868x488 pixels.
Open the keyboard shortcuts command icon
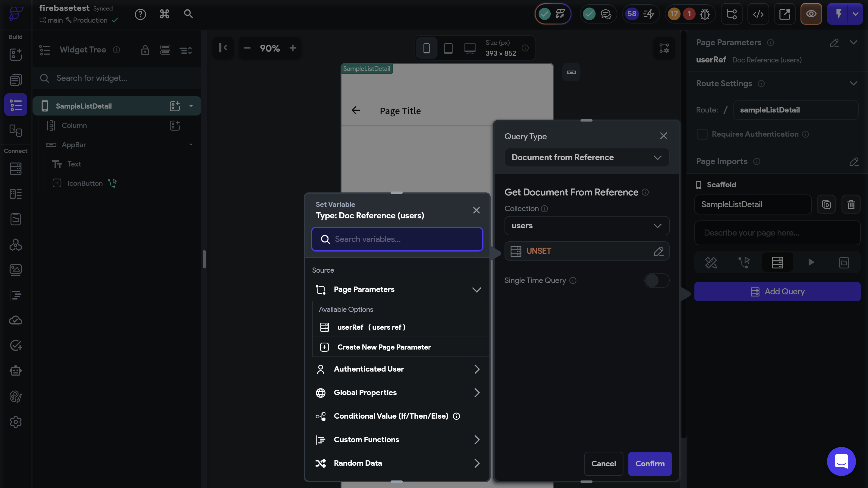pyautogui.click(x=165, y=14)
